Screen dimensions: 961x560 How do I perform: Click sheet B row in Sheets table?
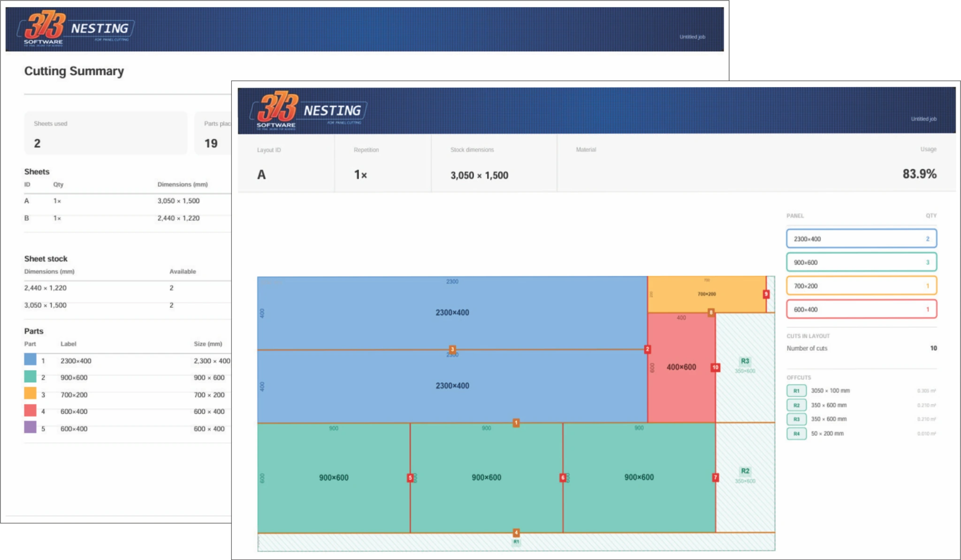pyautogui.click(x=128, y=218)
